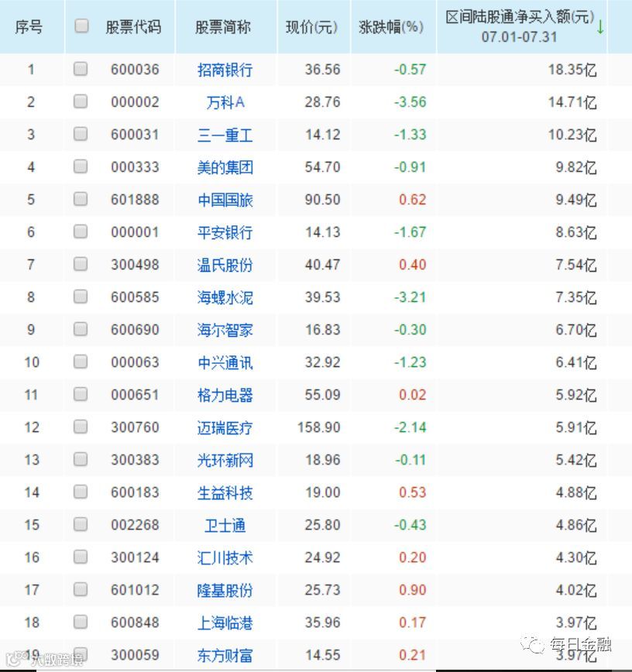Viewport: 632px width, 672px height.
Task: Tick checkbox for 300124 汇川技术
Action: pyautogui.click(x=81, y=557)
